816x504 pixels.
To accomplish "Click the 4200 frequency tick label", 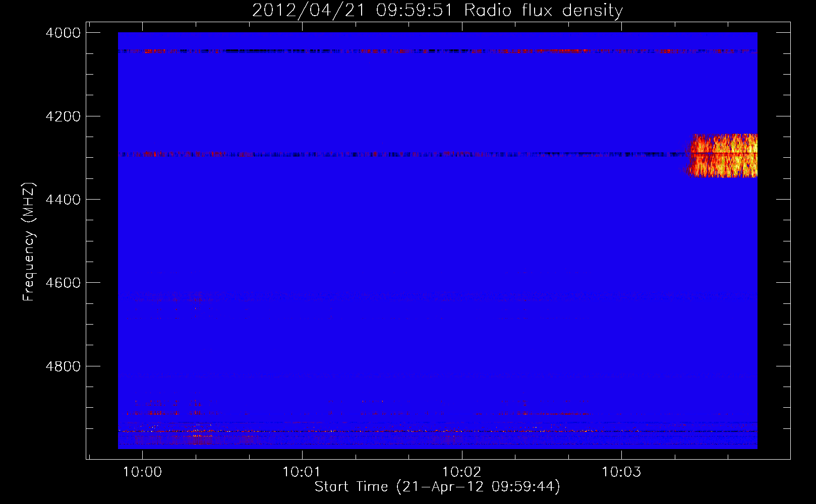I will click(63, 116).
